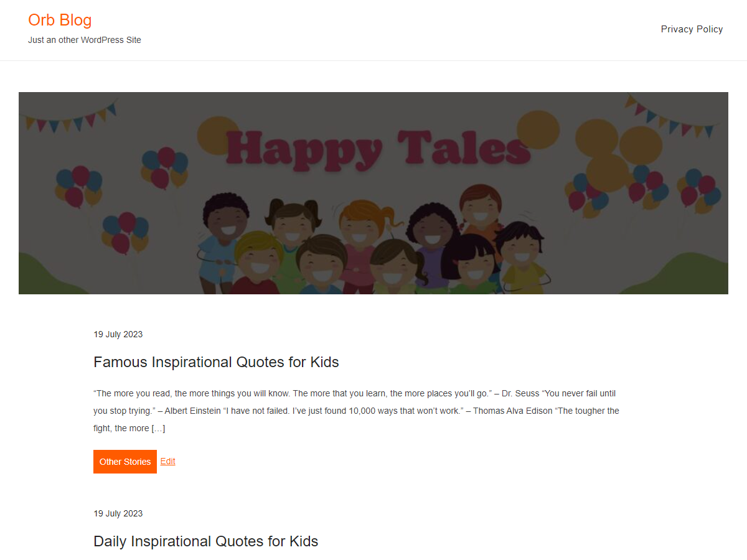Screen dimensions: 747x560
Task: Click the Happy Tales title text in banner
Action: coord(378,150)
